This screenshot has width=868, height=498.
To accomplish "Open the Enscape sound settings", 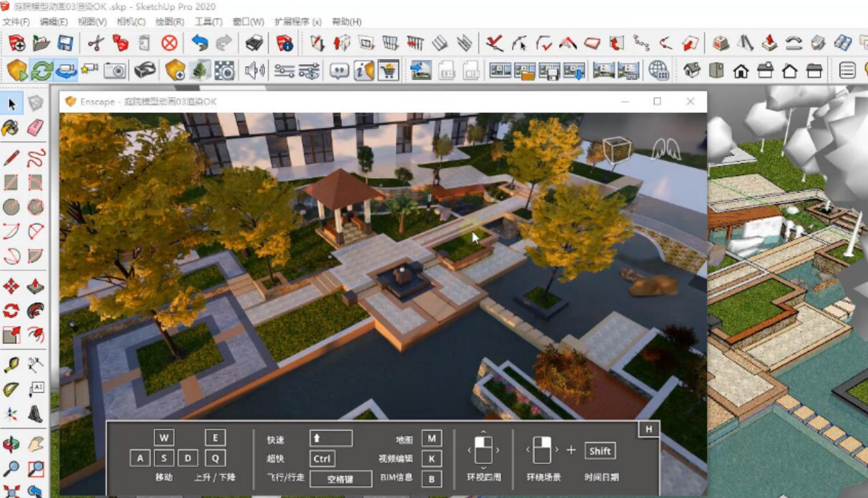I will click(255, 69).
